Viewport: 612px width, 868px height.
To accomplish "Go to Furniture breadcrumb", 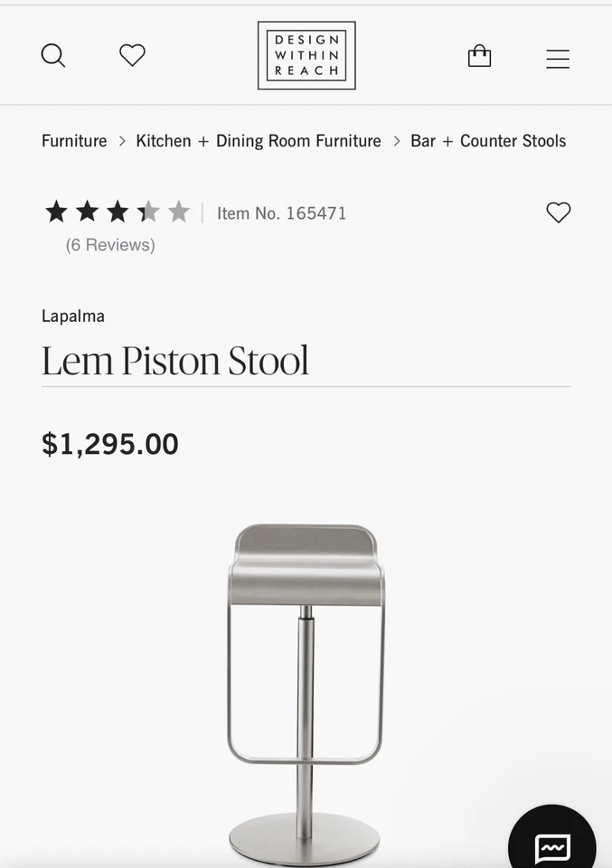I will click(x=74, y=141).
